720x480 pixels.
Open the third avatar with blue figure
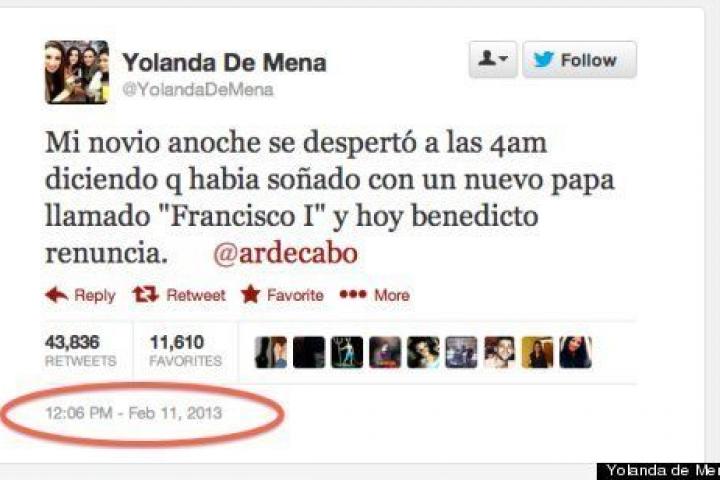tap(347, 352)
